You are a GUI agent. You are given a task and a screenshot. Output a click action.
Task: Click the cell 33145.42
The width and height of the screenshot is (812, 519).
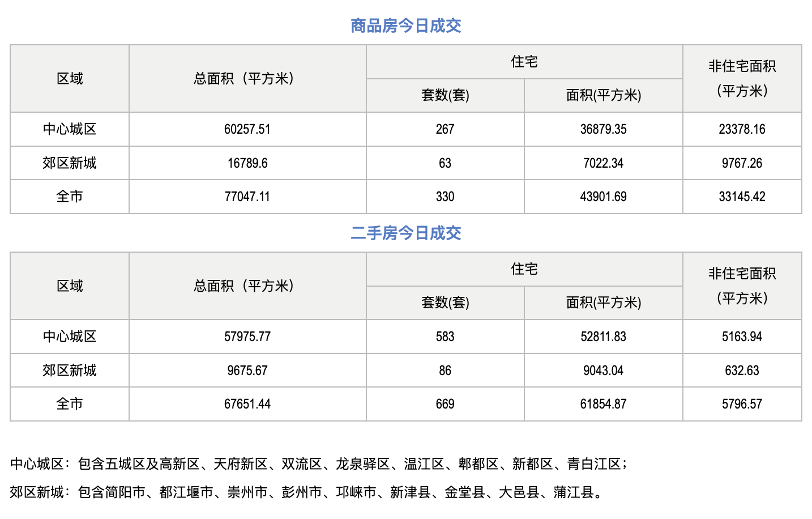tap(742, 197)
